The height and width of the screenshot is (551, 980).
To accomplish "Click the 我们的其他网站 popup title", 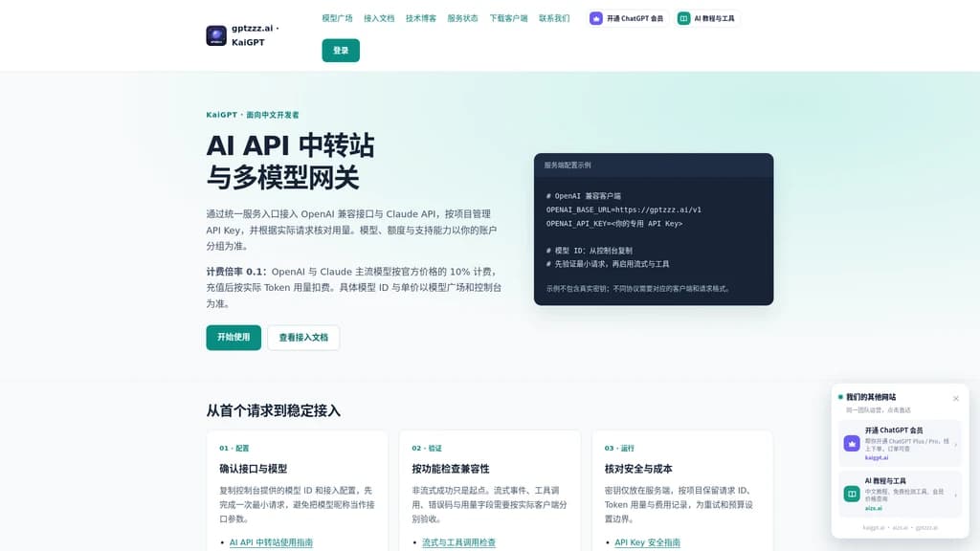I will coord(871,397).
